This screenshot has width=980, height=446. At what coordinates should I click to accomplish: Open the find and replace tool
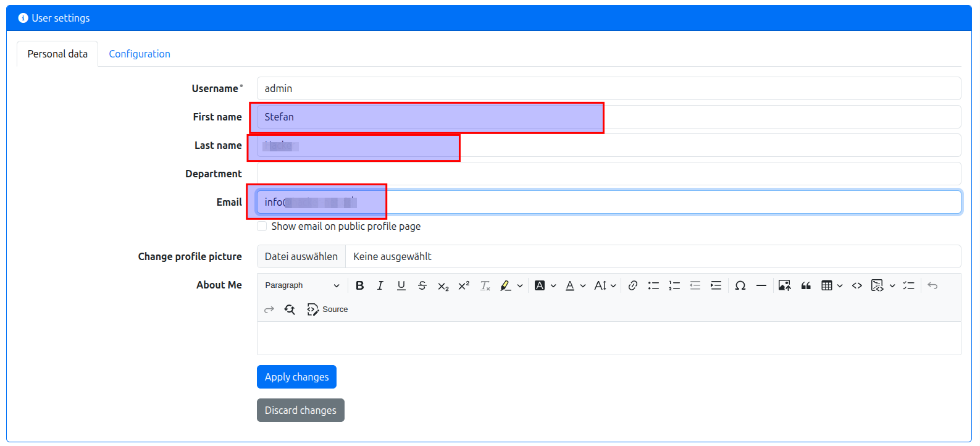point(290,309)
